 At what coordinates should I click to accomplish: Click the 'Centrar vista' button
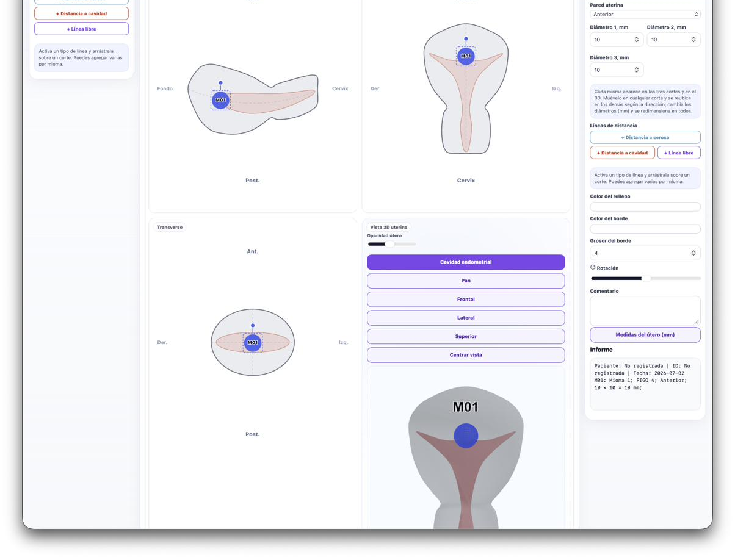(x=466, y=355)
